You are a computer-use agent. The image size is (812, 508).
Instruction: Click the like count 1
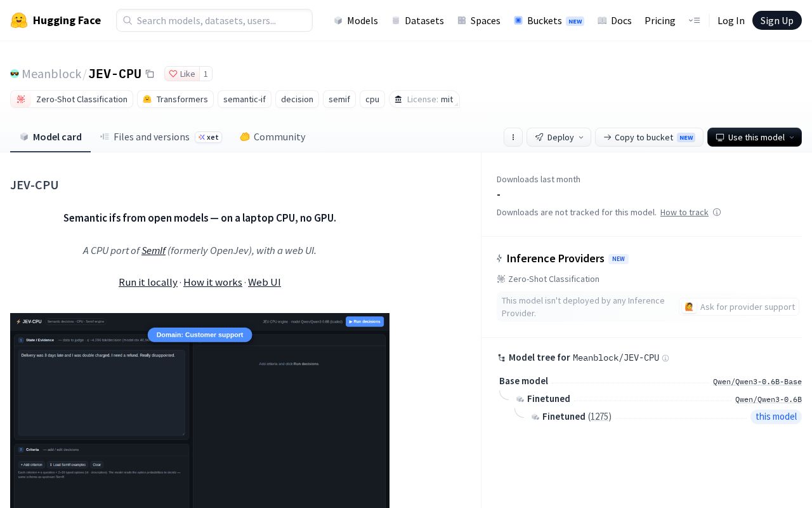(206, 74)
